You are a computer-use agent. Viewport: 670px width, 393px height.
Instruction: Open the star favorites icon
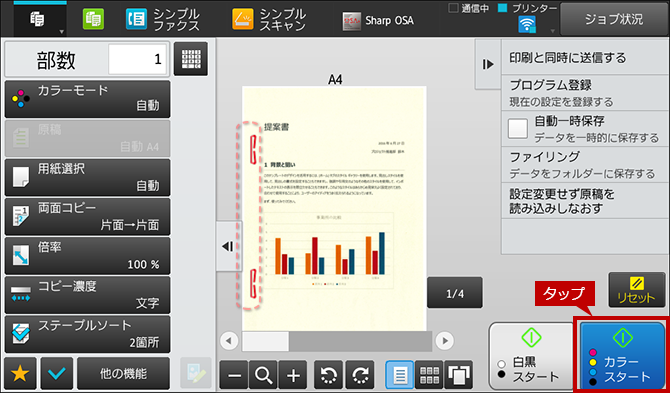point(20,374)
